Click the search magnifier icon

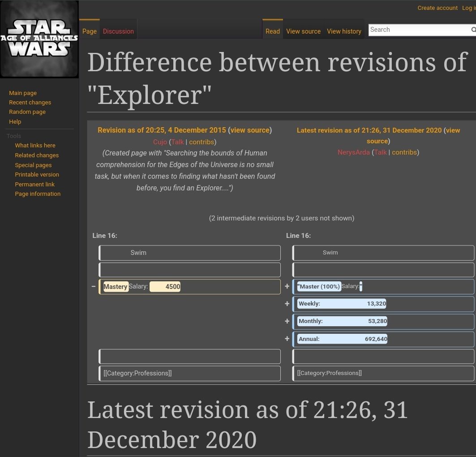[473, 29]
